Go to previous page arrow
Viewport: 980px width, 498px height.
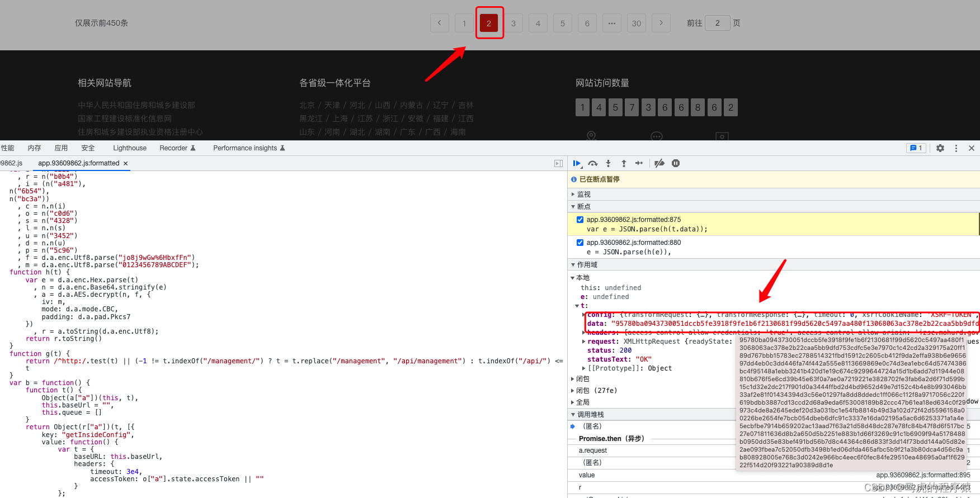click(x=440, y=23)
